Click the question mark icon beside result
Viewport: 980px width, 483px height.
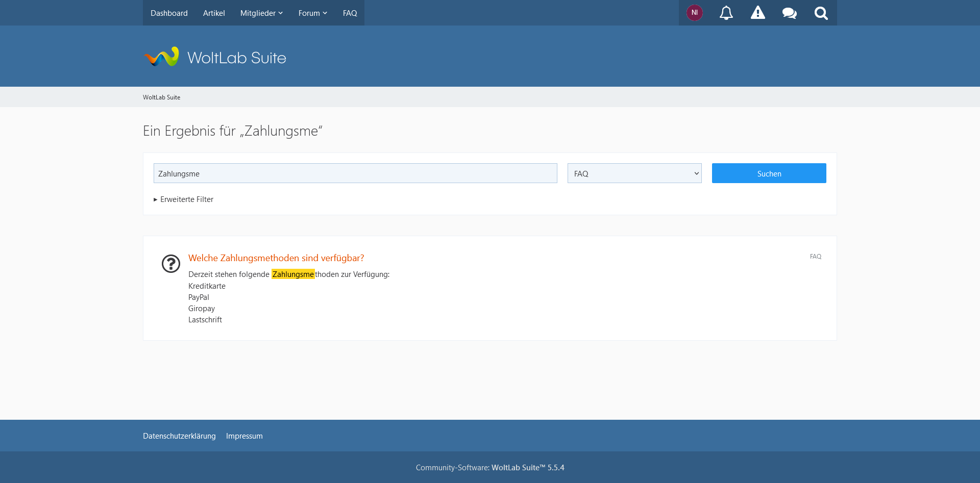pyautogui.click(x=171, y=264)
